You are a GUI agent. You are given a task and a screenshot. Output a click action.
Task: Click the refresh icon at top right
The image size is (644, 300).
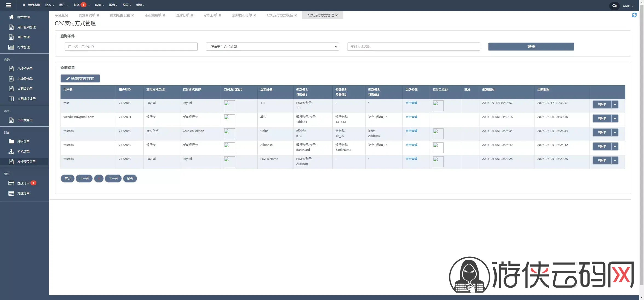tap(634, 15)
